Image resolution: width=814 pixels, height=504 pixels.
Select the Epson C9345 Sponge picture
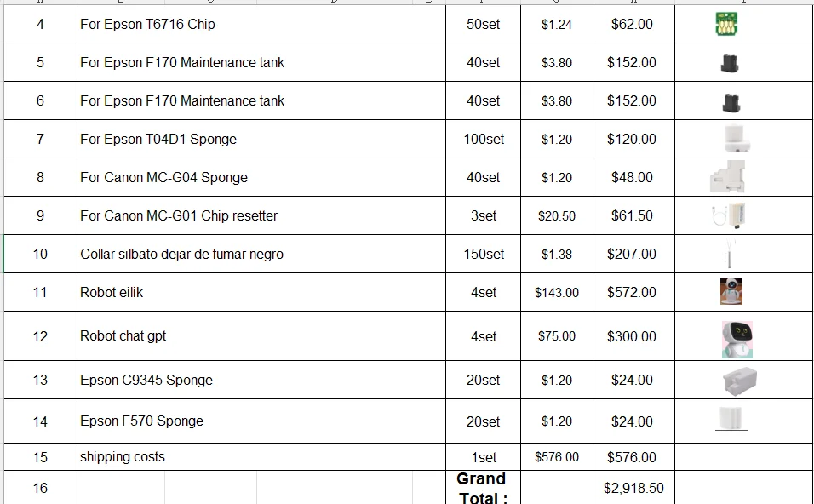(738, 380)
